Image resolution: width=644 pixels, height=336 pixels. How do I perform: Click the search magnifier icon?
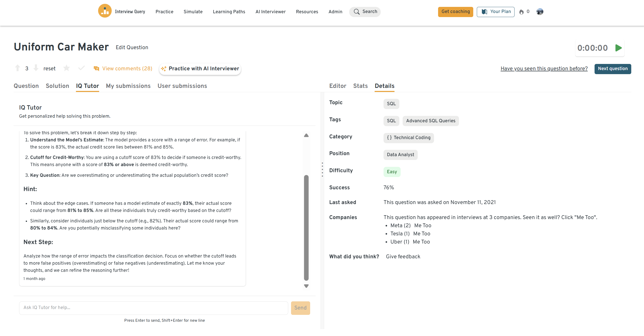click(x=357, y=12)
